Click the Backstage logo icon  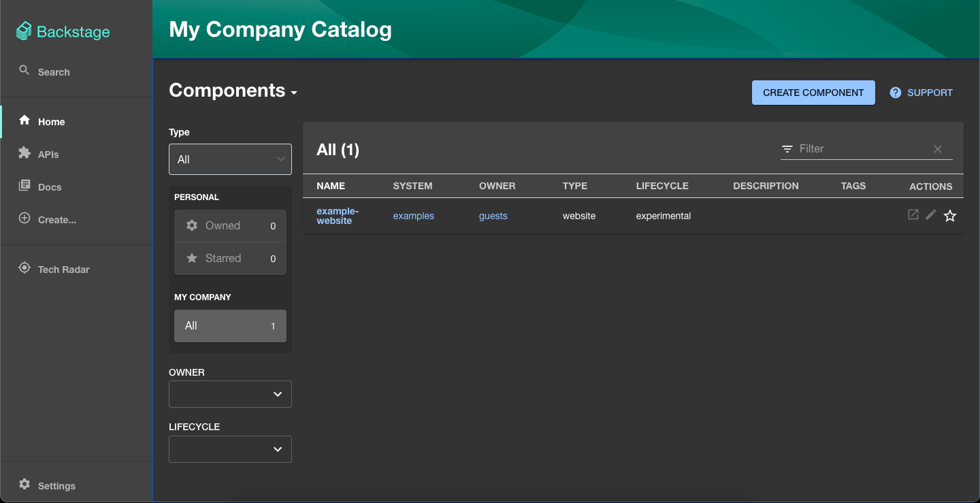tap(24, 31)
